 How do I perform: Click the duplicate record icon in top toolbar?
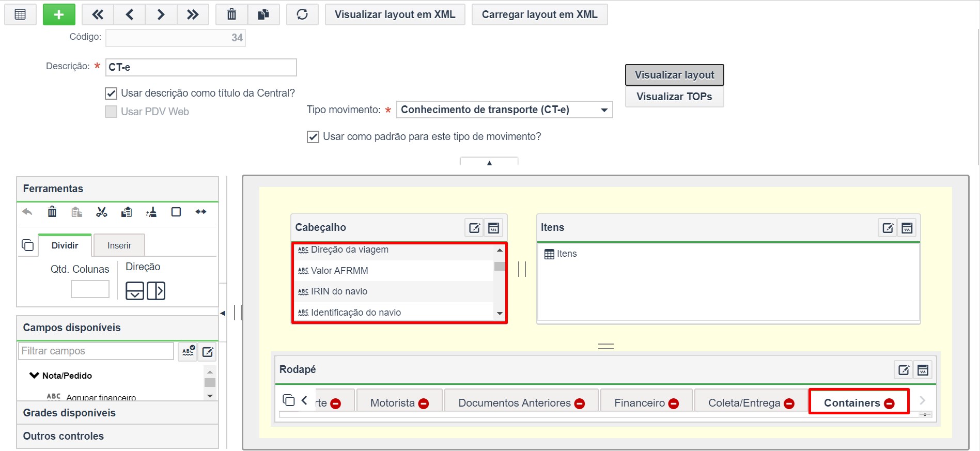263,14
